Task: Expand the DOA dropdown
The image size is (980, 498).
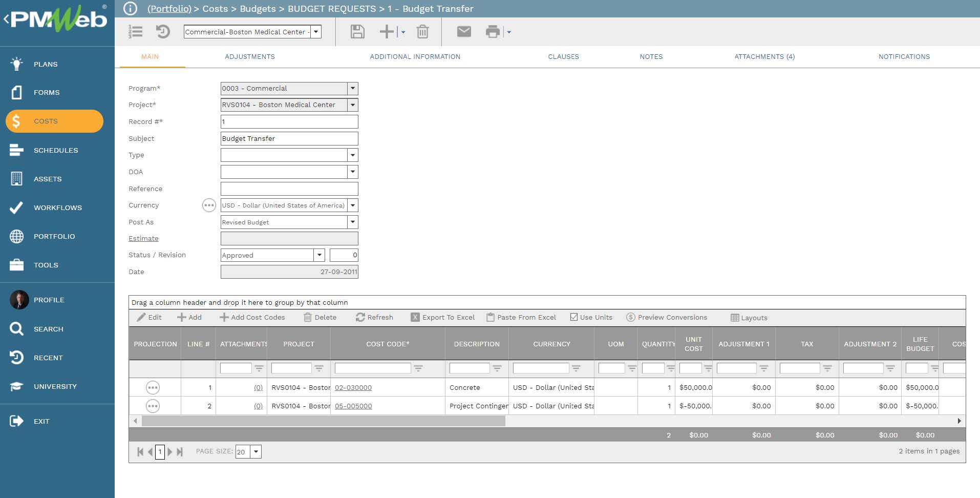Action: [x=352, y=172]
